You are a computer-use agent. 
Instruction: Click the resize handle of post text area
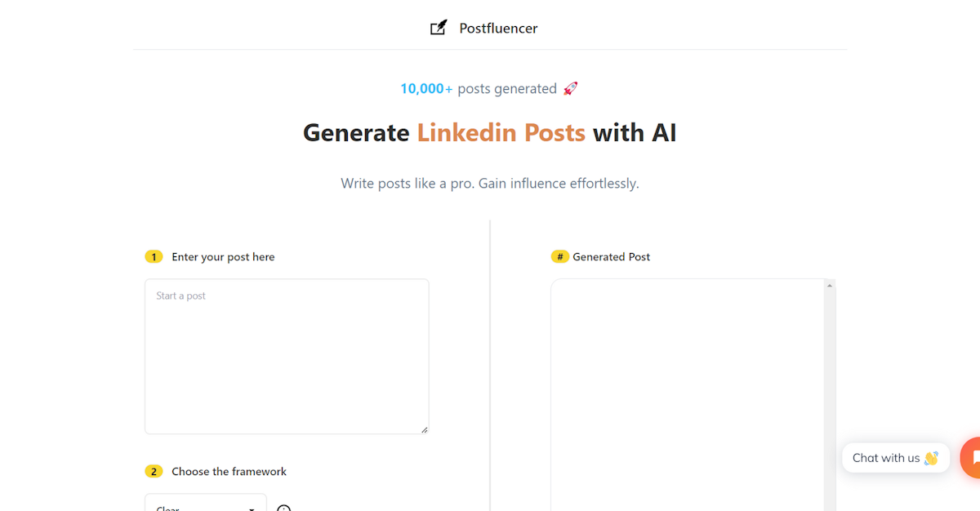point(424,429)
